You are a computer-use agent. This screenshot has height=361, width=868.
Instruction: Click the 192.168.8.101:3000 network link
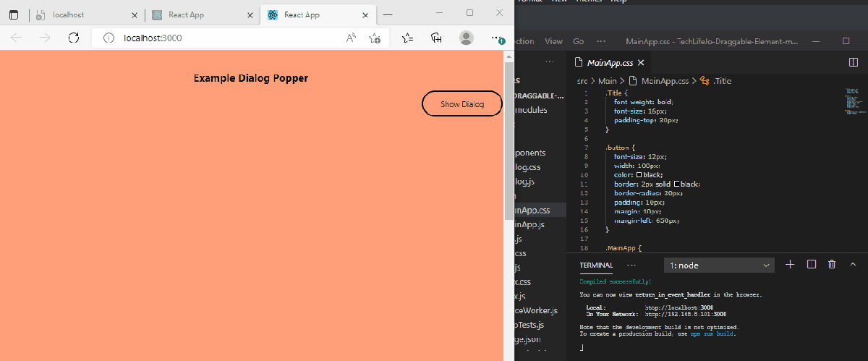pos(686,315)
